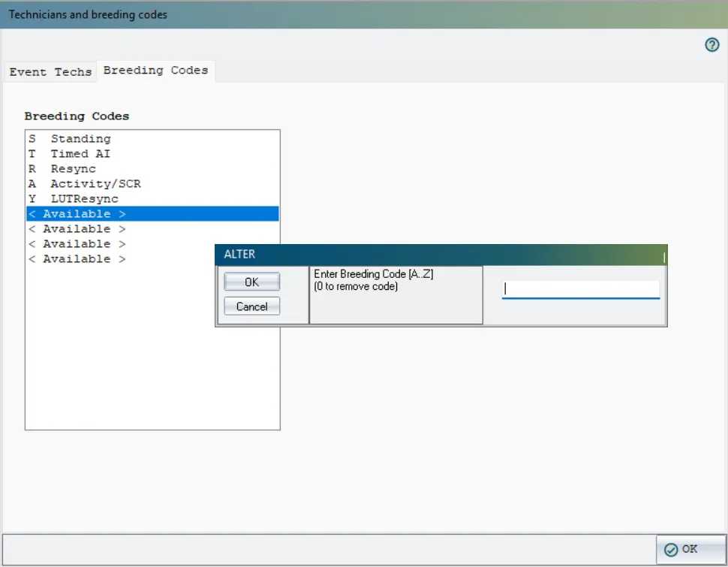The width and height of the screenshot is (728, 567).
Task: Select the T Timed AI code
Action: [x=152, y=154]
